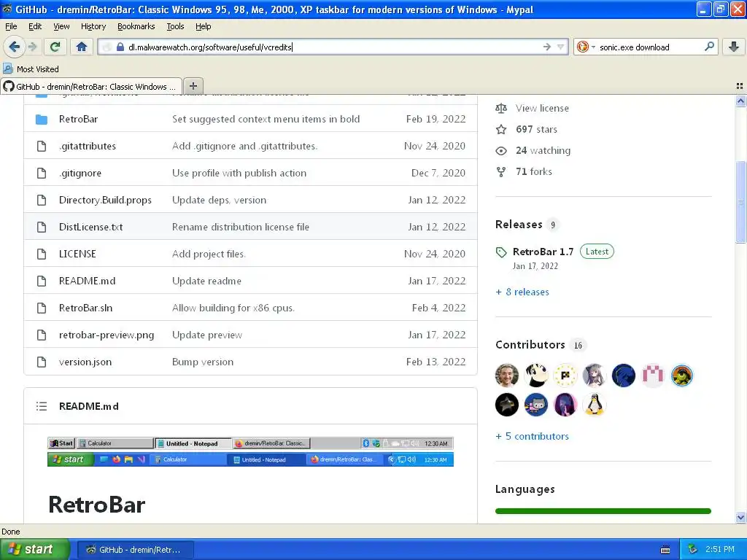Open the File menu
This screenshot has height=560, width=747.
click(x=11, y=26)
